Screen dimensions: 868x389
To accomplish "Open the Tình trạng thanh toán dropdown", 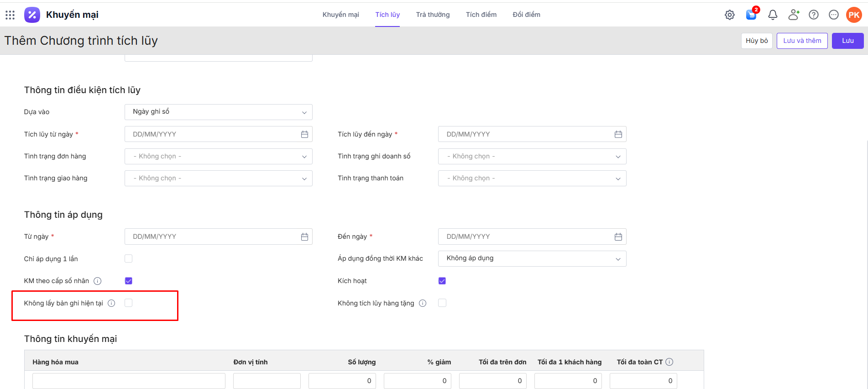I will coord(532,179).
